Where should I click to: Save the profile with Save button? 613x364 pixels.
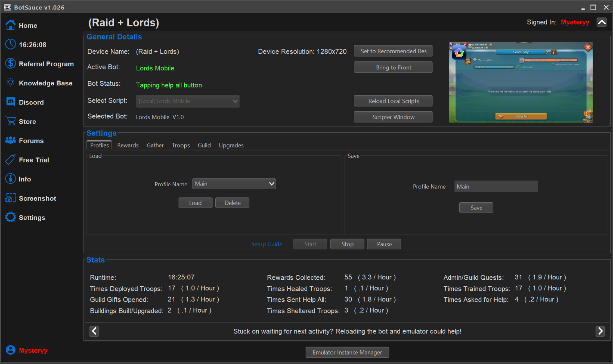pos(476,208)
